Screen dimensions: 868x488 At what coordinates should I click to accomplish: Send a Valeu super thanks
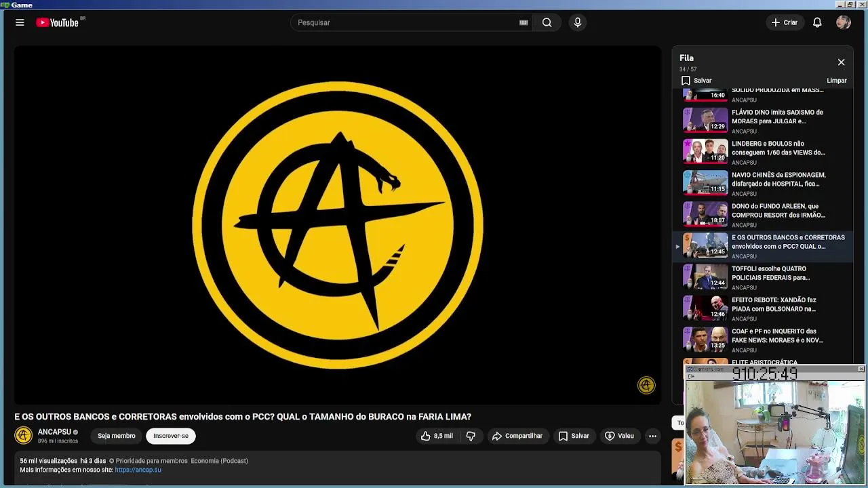(x=619, y=436)
